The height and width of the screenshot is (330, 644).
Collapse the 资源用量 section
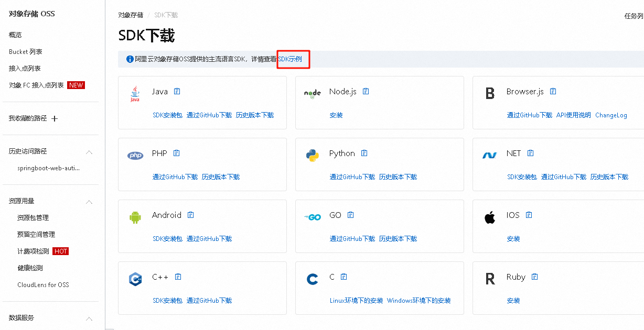[89, 202]
